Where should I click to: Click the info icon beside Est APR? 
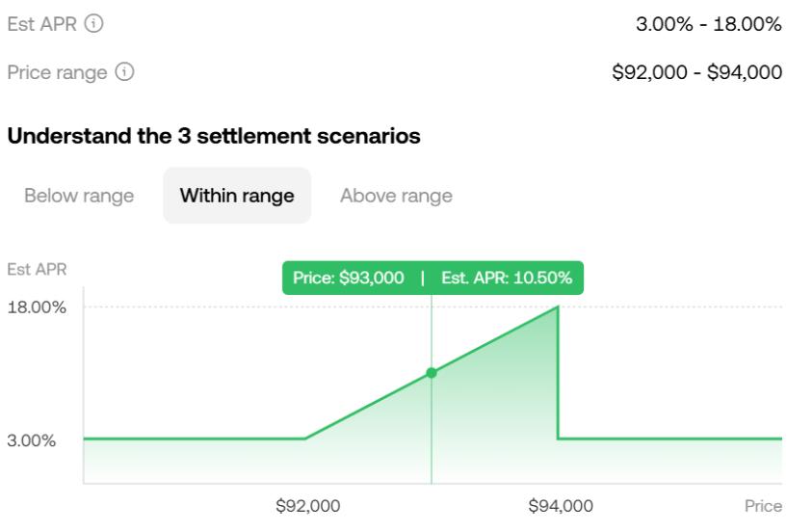click(94, 24)
